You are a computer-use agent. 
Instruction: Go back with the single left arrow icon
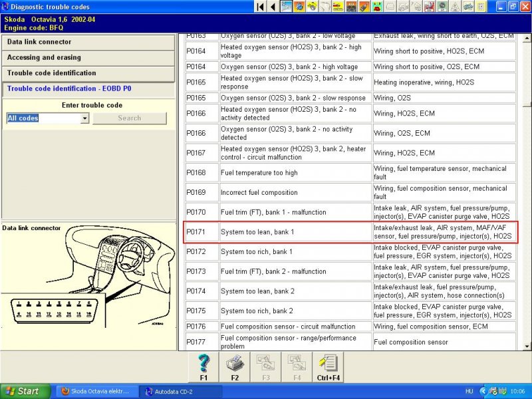tap(273, 7)
